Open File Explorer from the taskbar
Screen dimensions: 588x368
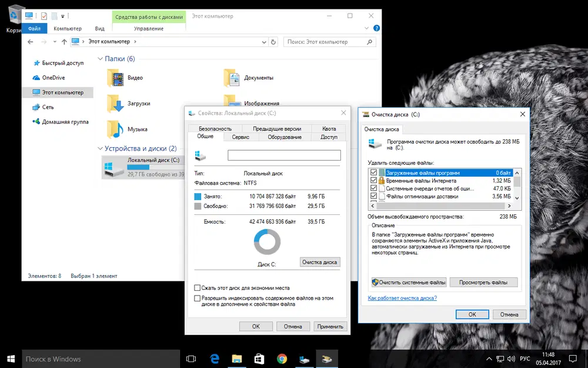pyautogui.click(x=236, y=359)
